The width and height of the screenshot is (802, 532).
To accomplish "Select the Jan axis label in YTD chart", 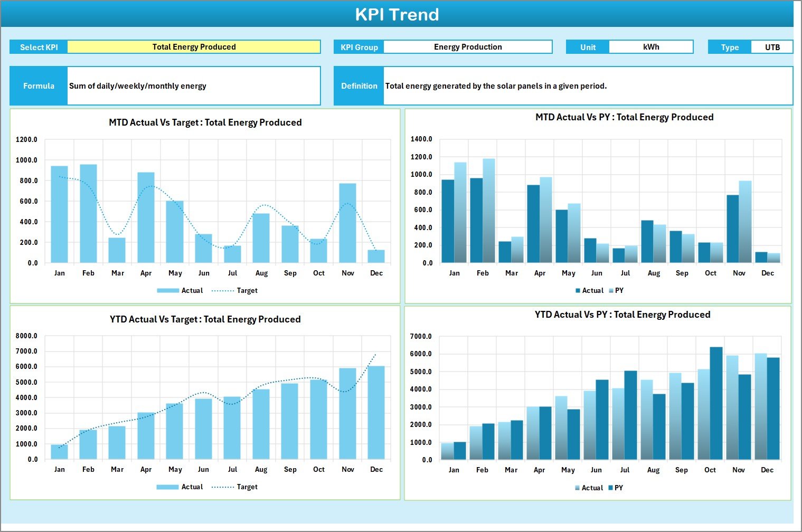I will [60, 469].
